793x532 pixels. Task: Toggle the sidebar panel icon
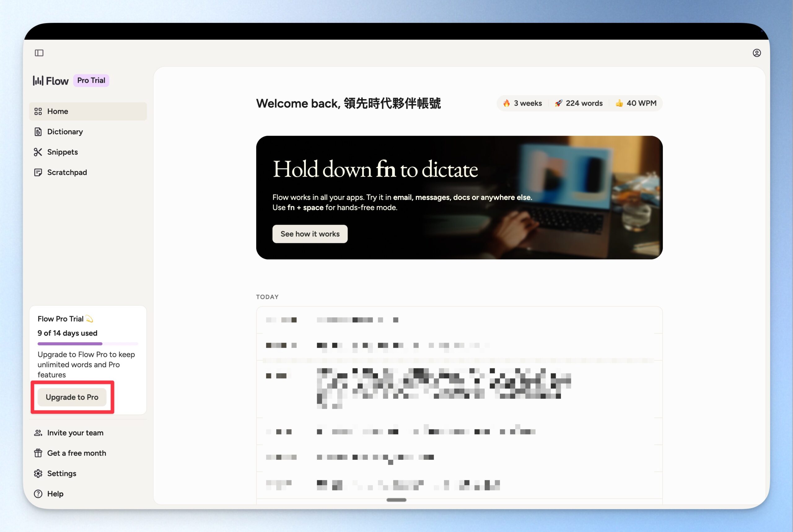[x=39, y=53]
